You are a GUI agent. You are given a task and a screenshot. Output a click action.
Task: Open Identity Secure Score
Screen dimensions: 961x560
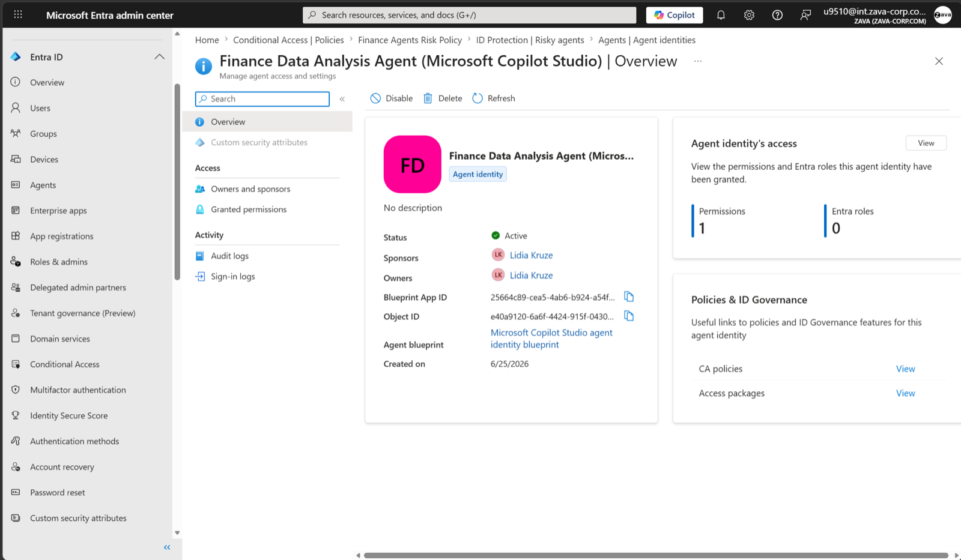point(68,415)
